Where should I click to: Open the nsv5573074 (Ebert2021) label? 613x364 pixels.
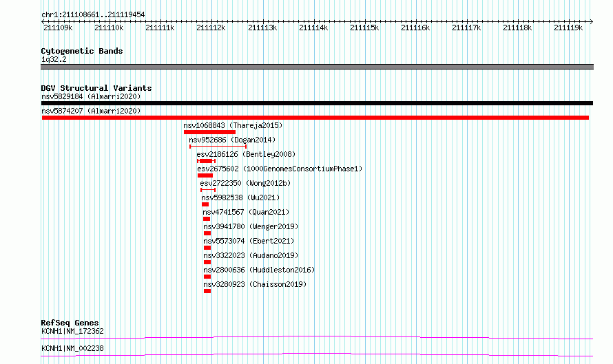pyautogui.click(x=249, y=241)
